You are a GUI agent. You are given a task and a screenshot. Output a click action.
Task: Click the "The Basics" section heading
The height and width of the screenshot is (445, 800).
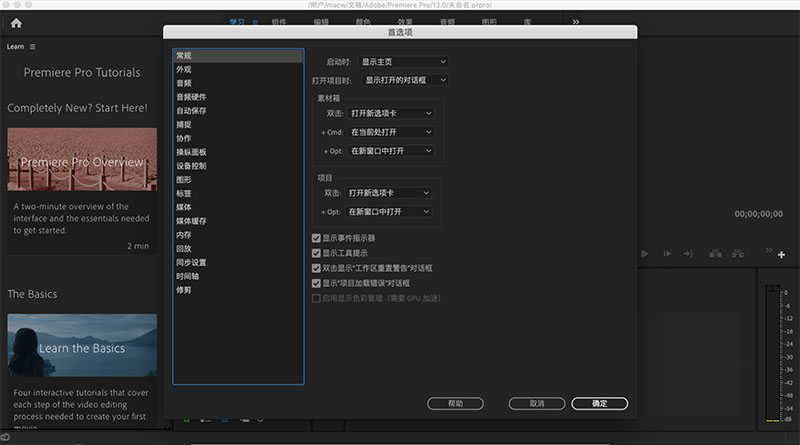point(32,294)
